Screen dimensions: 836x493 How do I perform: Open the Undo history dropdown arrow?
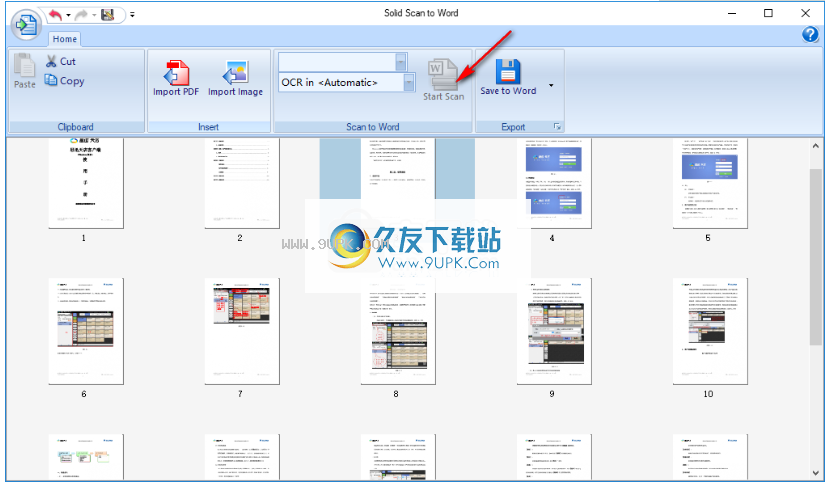68,15
